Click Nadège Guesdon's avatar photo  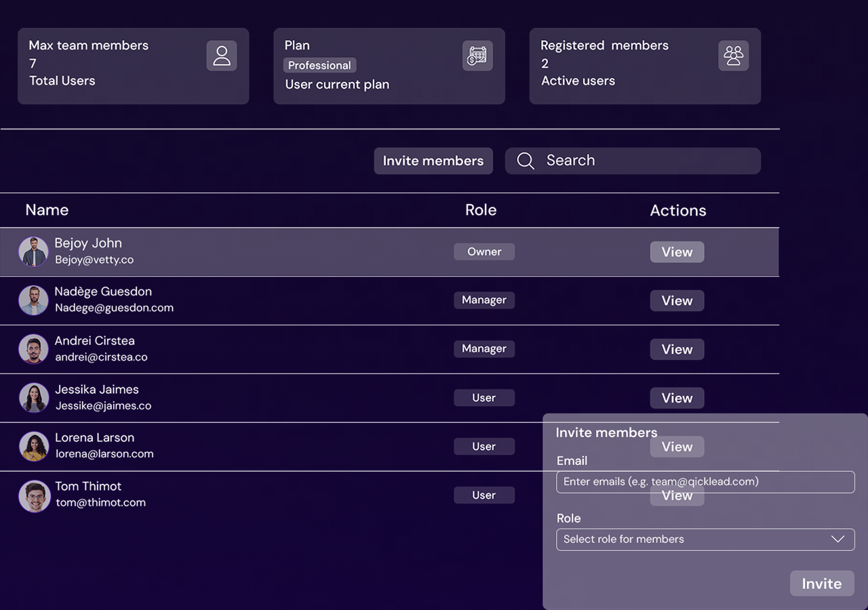(x=33, y=300)
